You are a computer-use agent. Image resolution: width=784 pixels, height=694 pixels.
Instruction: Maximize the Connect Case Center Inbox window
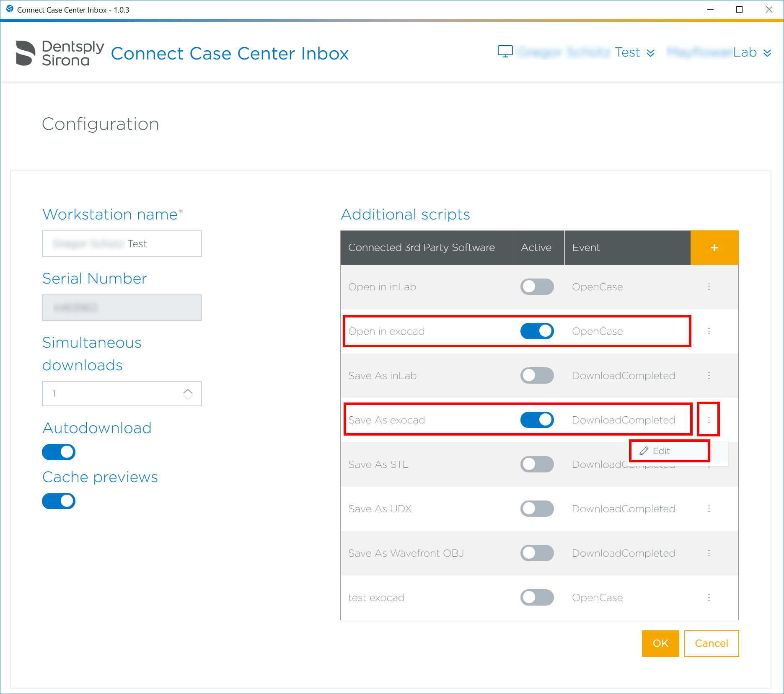[x=740, y=10]
